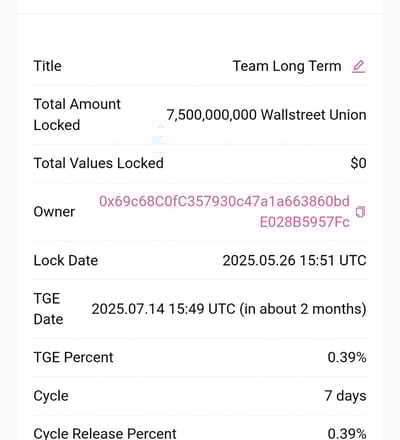
Task: Click the Total Values Locked label
Action: (99, 163)
